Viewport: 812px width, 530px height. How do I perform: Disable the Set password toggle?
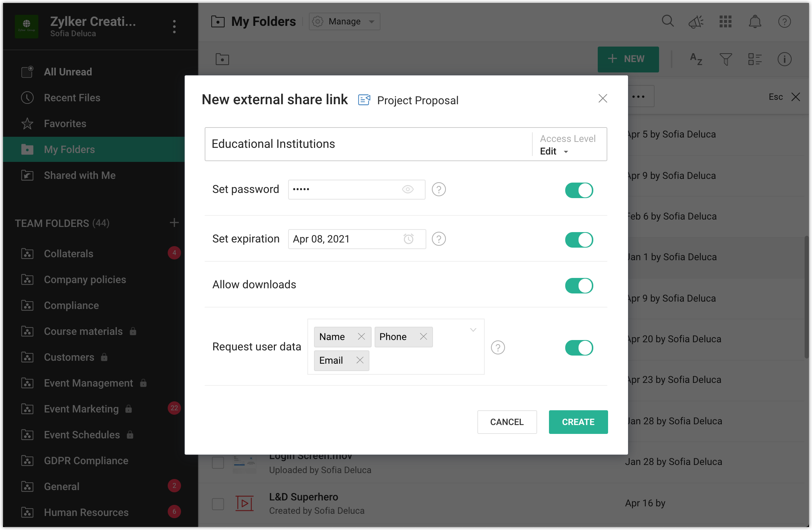tap(579, 190)
